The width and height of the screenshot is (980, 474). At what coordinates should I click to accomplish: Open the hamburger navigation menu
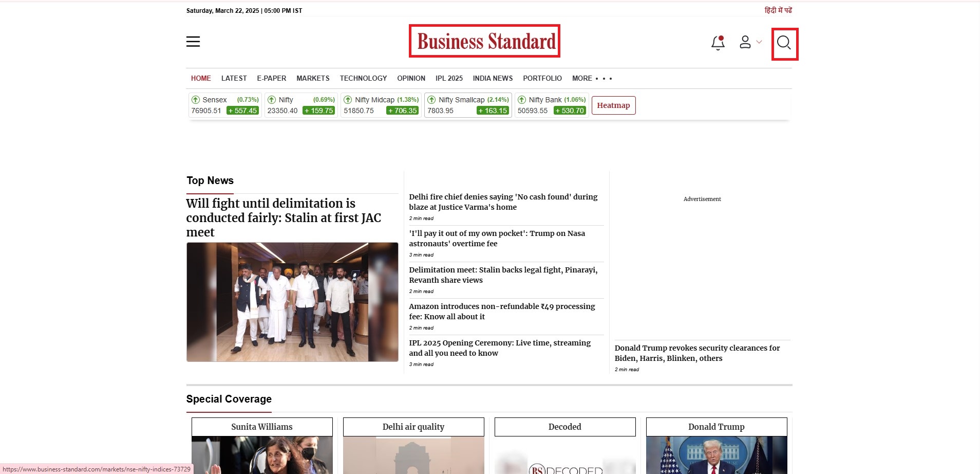click(x=193, y=42)
